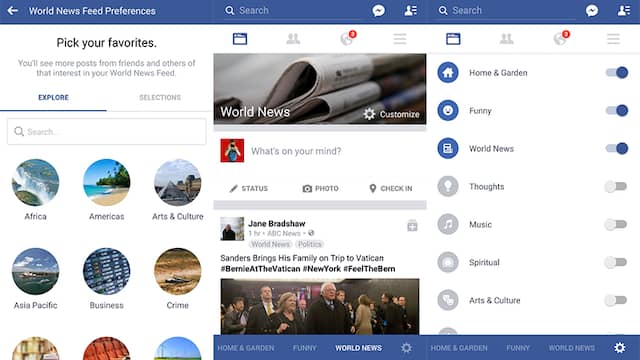Click the Home & Garden house icon
The image size is (640, 360).
click(448, 73)
